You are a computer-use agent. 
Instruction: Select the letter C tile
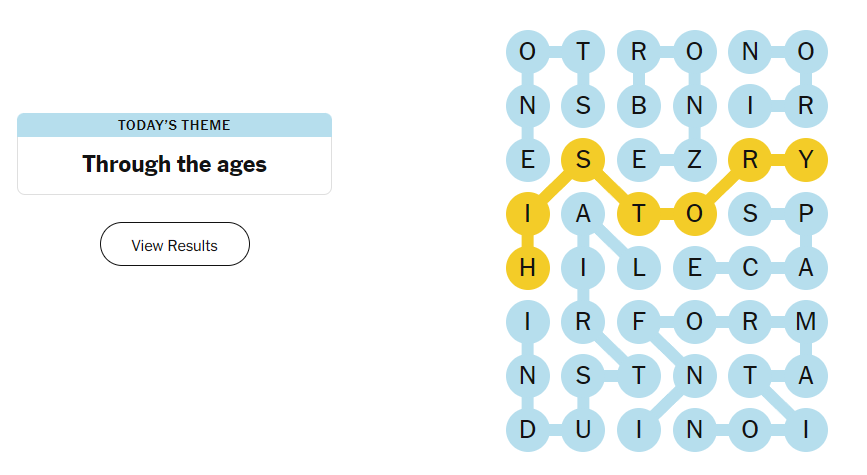[x=750, y=268]
